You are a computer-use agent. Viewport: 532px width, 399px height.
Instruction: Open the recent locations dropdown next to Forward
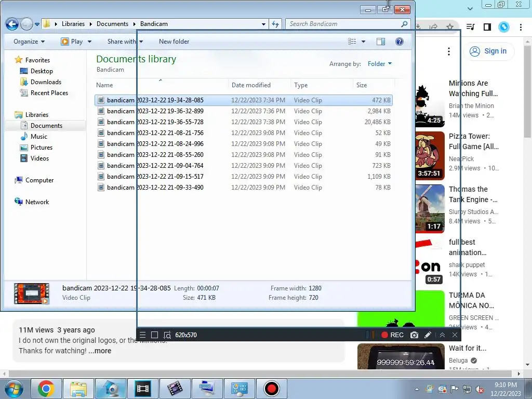(37, 24)
